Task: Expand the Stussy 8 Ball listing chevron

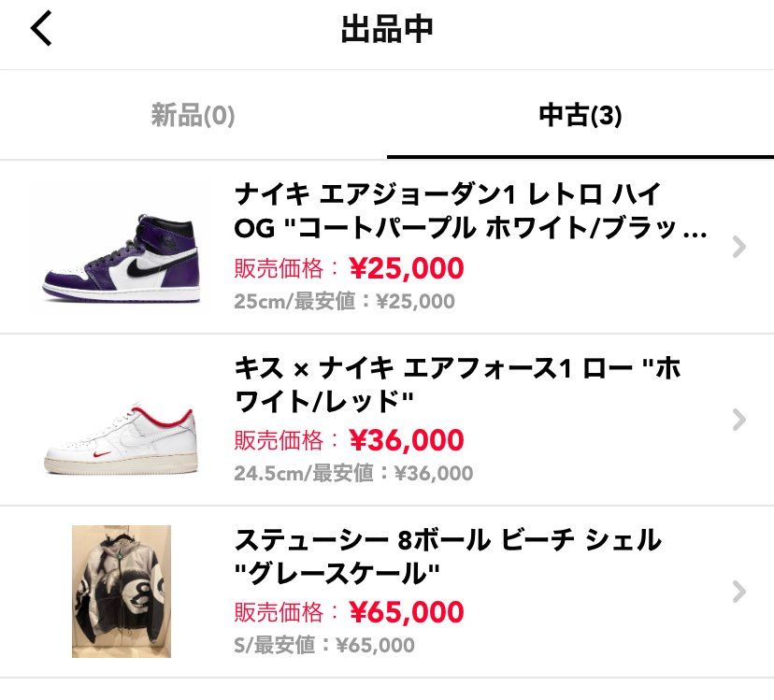Action: pyautogui.click(x=739, y=591)
